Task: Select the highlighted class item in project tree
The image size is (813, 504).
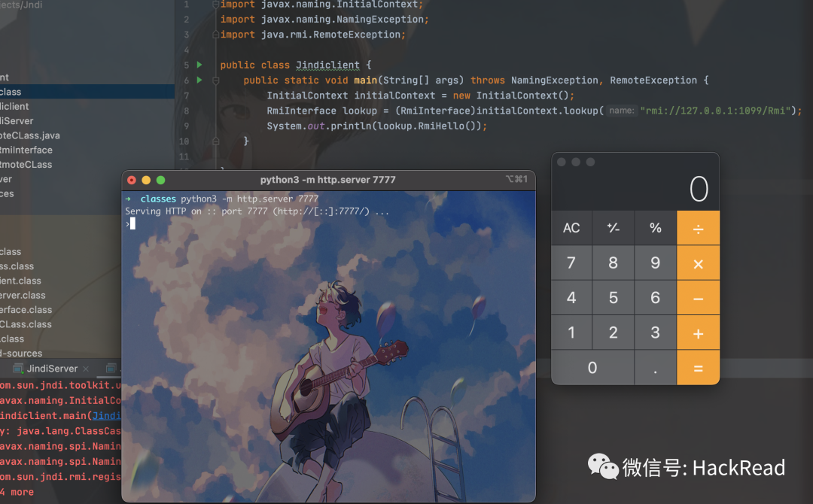Action: coord(87,92)
